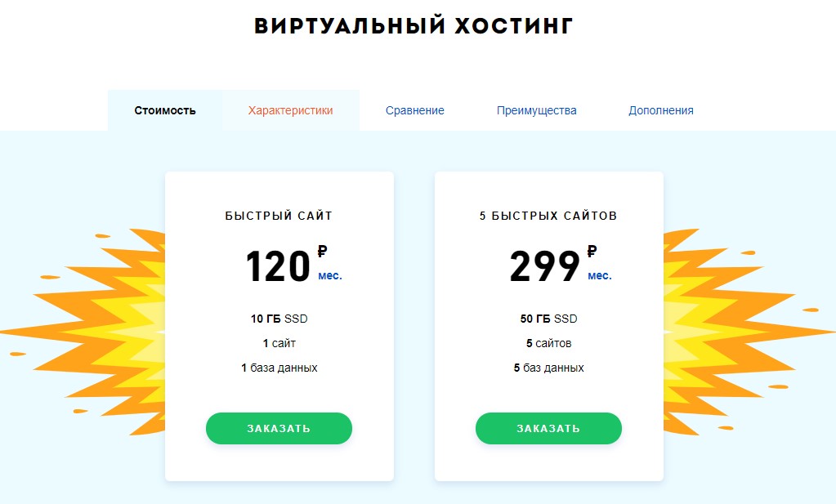Select the Сравнение tab
The height and width of the screenshot is (504, 836).
tap(414, 109)
